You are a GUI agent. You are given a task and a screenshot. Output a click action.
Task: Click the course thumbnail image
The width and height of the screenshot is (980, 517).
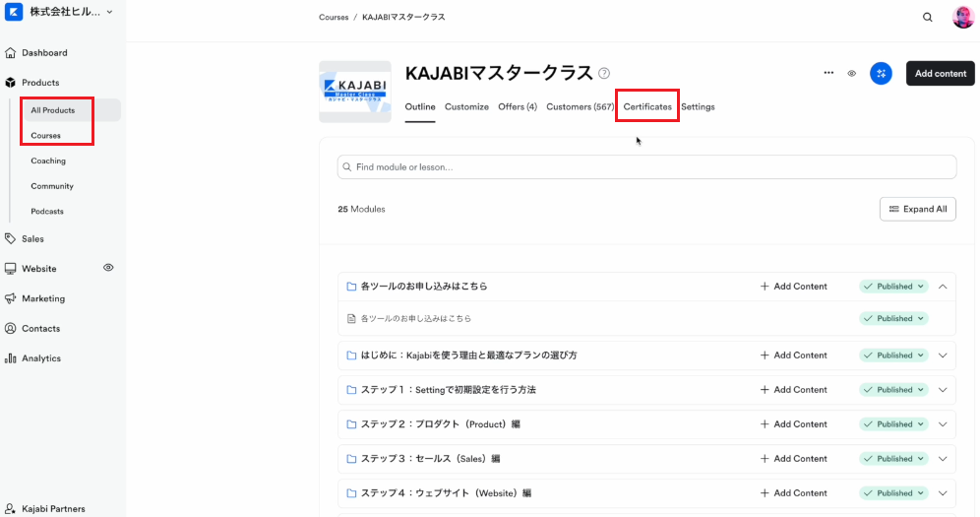coord(355,92)
